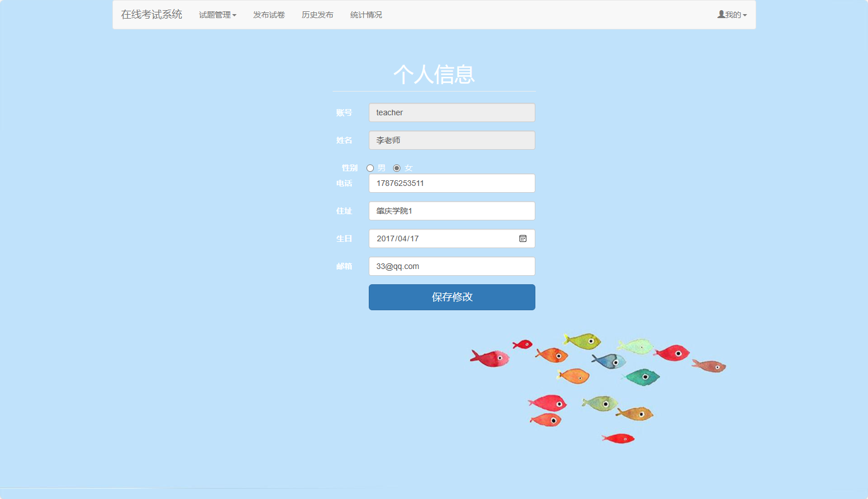Navigate to 统计情况 page
The width and height of the screenshot is (868, 499).
click(x=366, y=15)
